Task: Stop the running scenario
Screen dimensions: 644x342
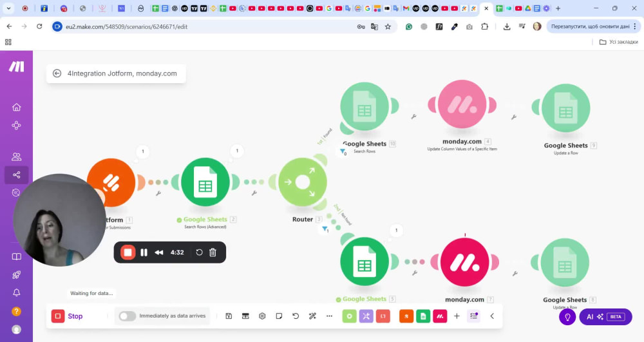Action: click(x=68, y=316)
